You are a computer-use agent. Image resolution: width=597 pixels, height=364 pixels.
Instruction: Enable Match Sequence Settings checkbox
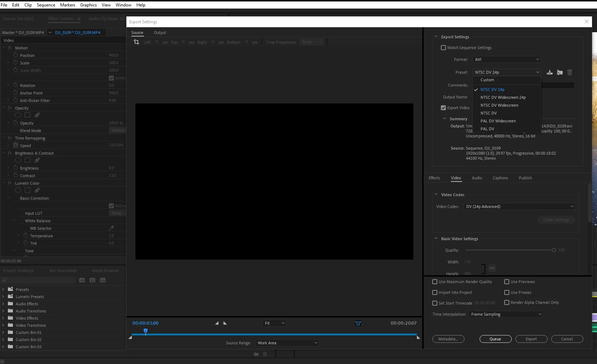443,48
